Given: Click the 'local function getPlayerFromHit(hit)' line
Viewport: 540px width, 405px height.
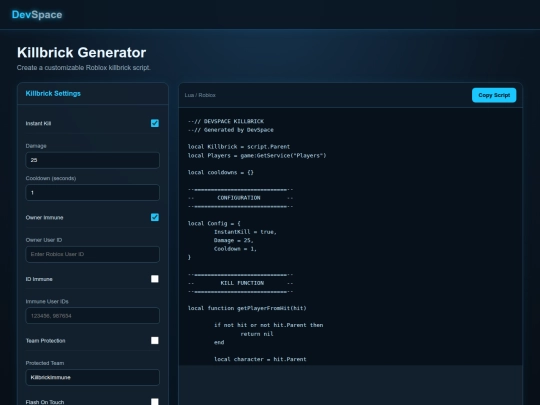Looking at the screenshot, I should click(247, 308).
